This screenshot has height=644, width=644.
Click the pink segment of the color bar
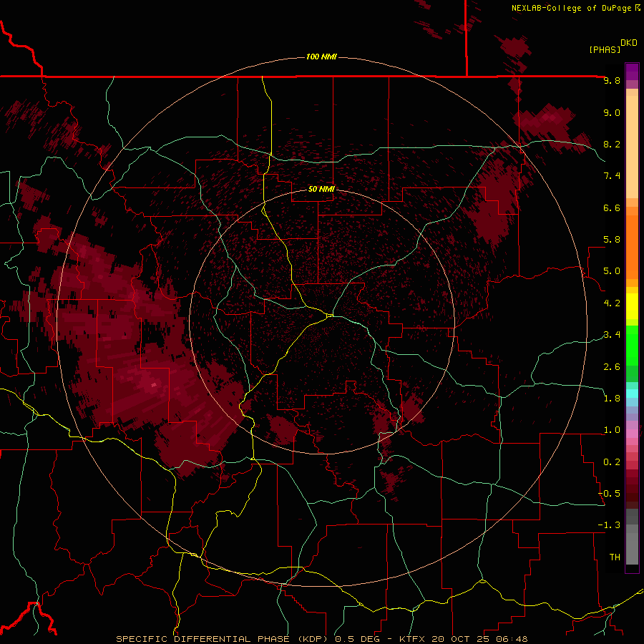pyautogui.click(x=632, y=434)
